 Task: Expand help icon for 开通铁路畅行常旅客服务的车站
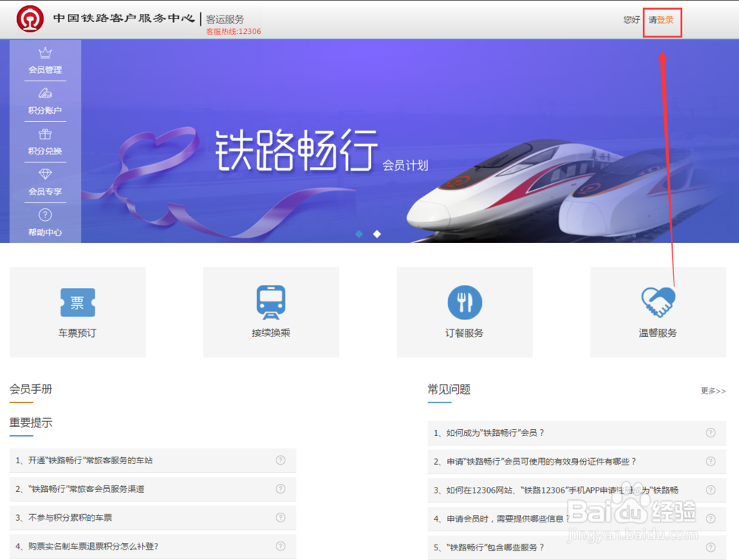(x=280, y=460)
